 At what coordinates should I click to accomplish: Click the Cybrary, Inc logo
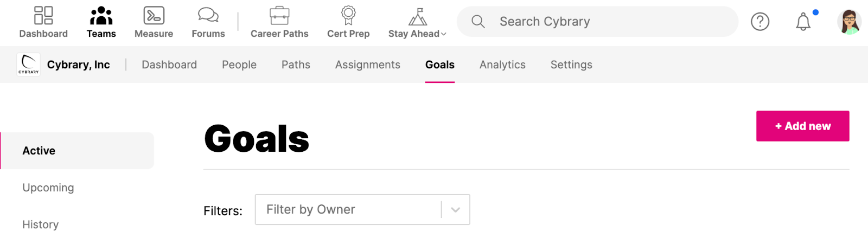coord(28,64)
